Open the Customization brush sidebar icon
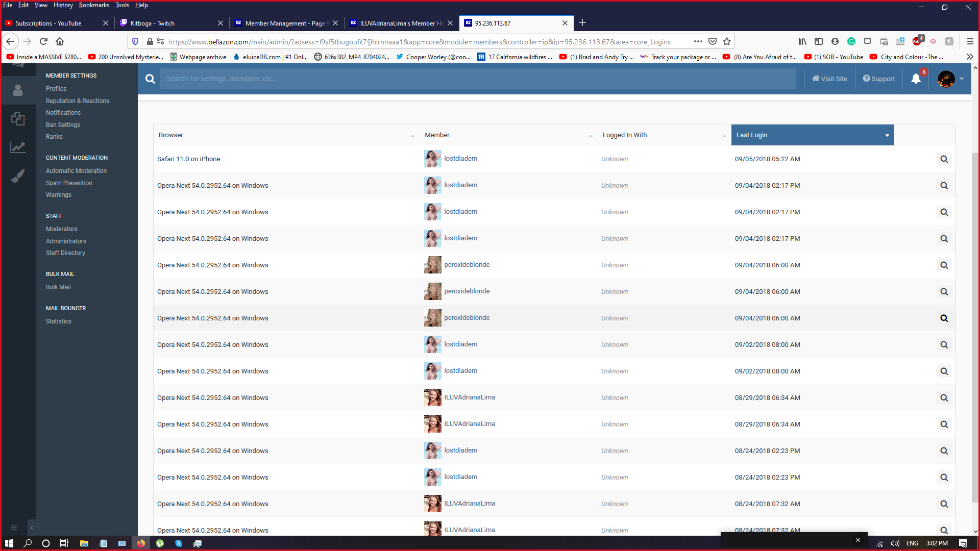Image resolution: width=980 pixels, height=551 pixels. (x=18, y=176)
